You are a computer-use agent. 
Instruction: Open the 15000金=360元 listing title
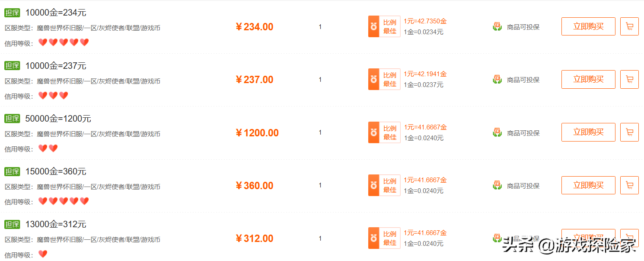click(x=56, y=171)
